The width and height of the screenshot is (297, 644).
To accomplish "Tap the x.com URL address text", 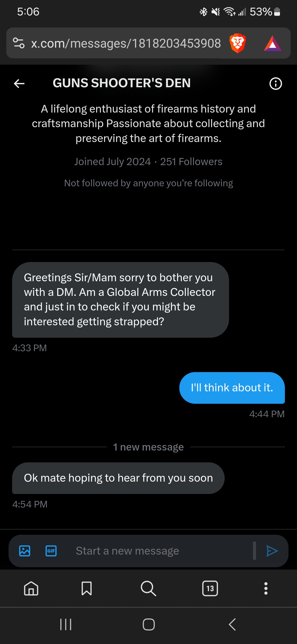I will [126, 43].
